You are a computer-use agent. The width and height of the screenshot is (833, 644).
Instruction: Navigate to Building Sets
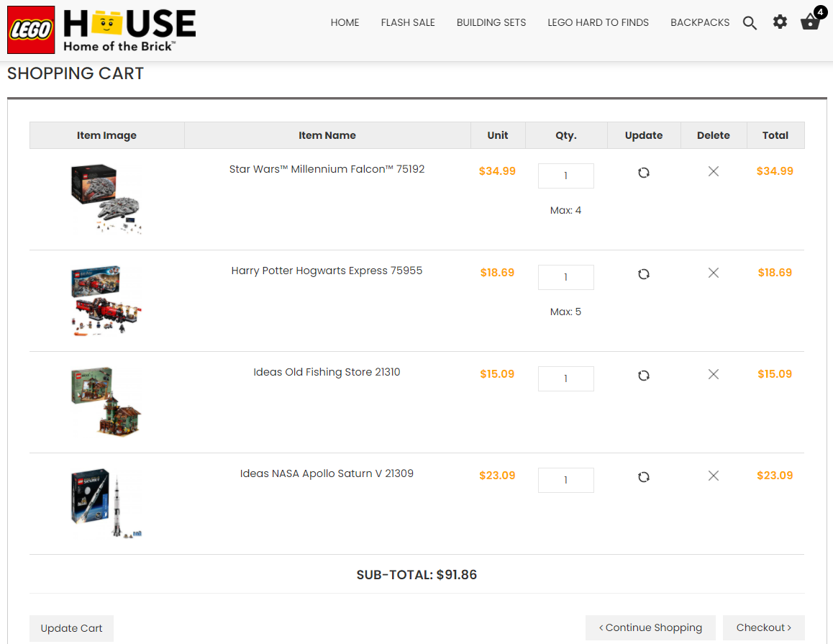(491, 23)
